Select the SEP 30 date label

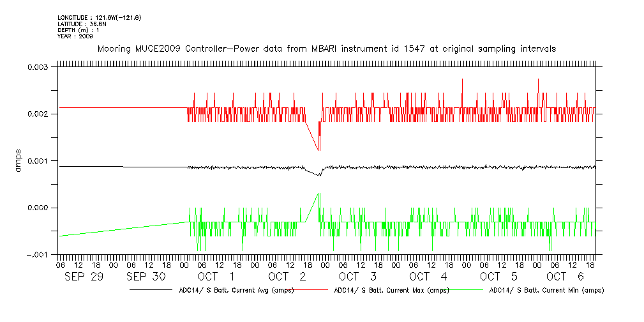click(147, 277)
